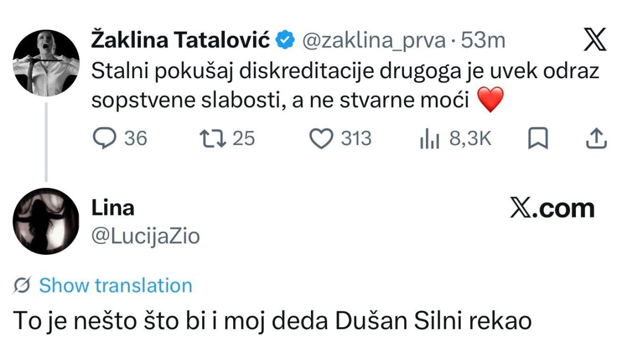The height and width of the screenshot is (364, 622).
Task: Click the verified blue checkmark badge
Action: 285,40
